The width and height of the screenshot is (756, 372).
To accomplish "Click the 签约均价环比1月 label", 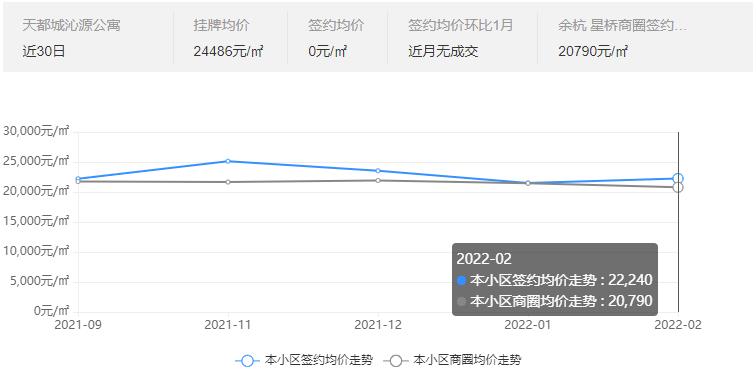I will (x=460, y=25).
